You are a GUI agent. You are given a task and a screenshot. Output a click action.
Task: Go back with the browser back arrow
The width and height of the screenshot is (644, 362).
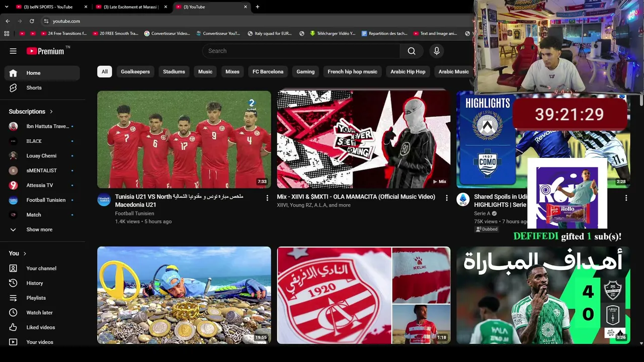tap(8, 21)
